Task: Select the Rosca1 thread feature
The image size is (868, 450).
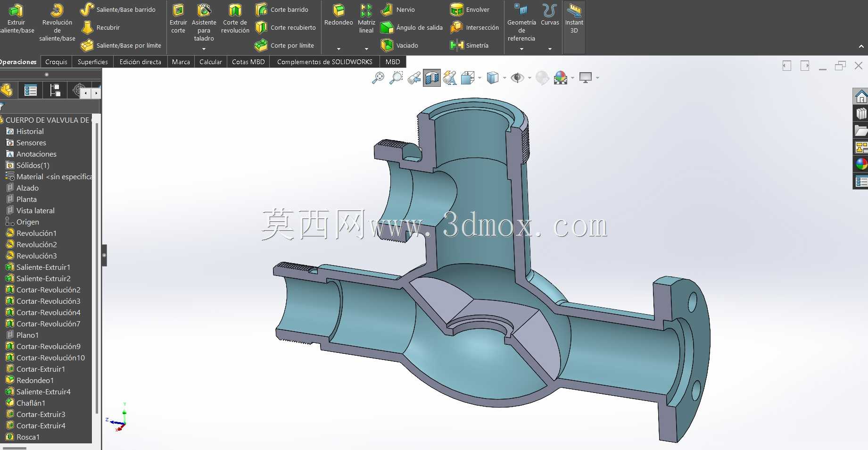Action: tap(23, 437)
